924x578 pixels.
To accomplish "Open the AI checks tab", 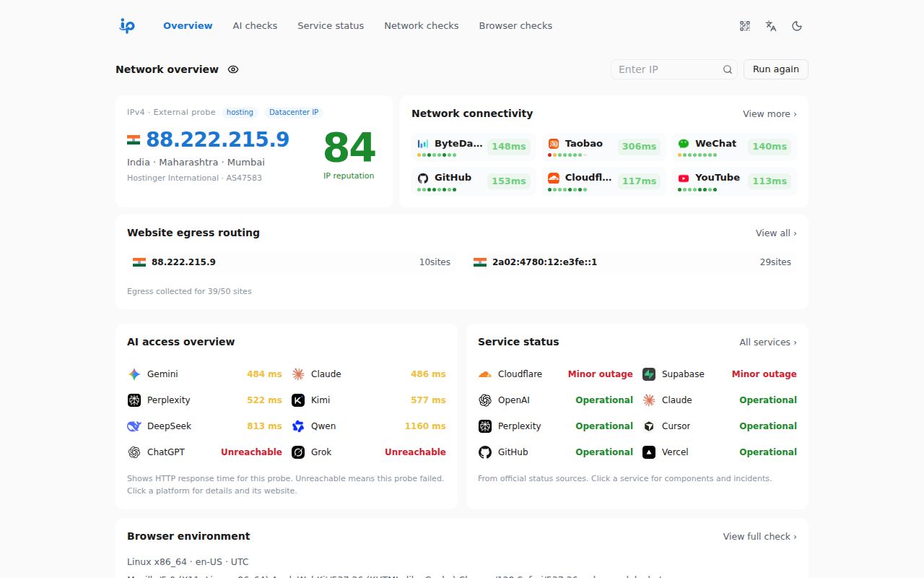I will (255, 26).
